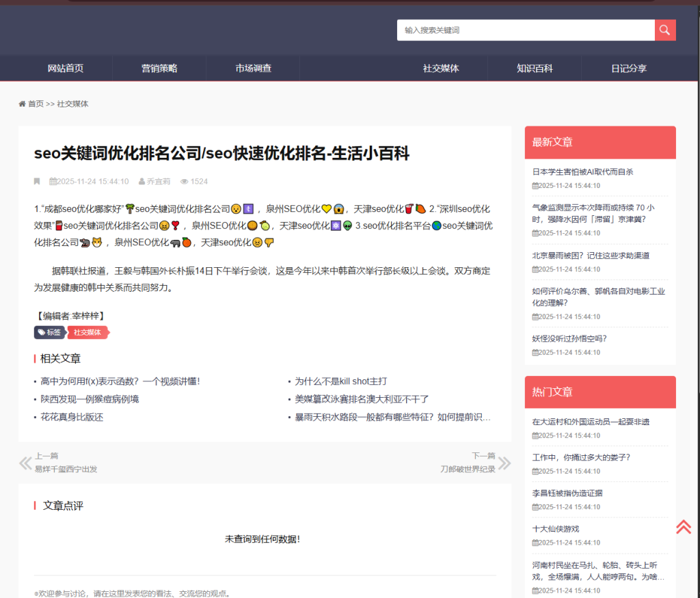This screenshot has height=598, width=700.
Task: Click the 社交媒体 tag label under the article
Action: tap(87, 332)
